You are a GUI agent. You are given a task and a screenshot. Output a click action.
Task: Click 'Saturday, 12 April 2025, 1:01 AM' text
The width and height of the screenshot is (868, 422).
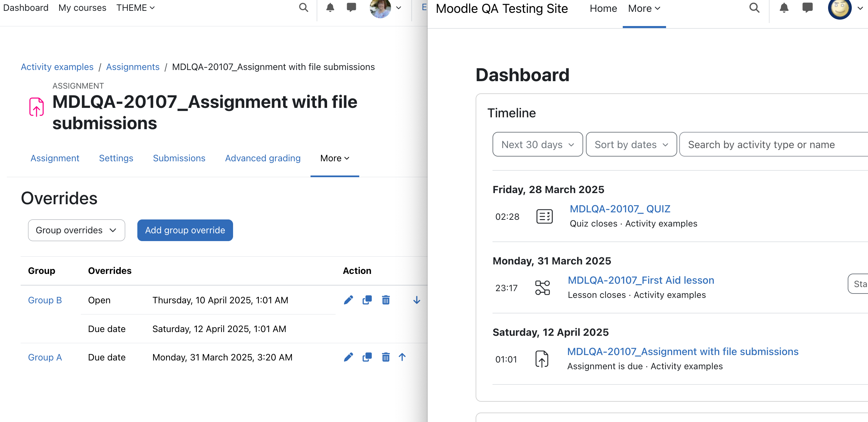(x=219, y=329)
